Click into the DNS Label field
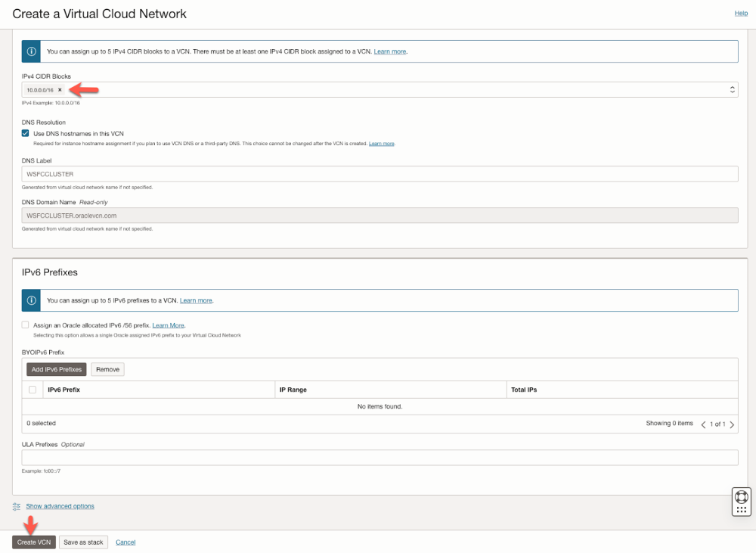 click(x=380, y=174)
